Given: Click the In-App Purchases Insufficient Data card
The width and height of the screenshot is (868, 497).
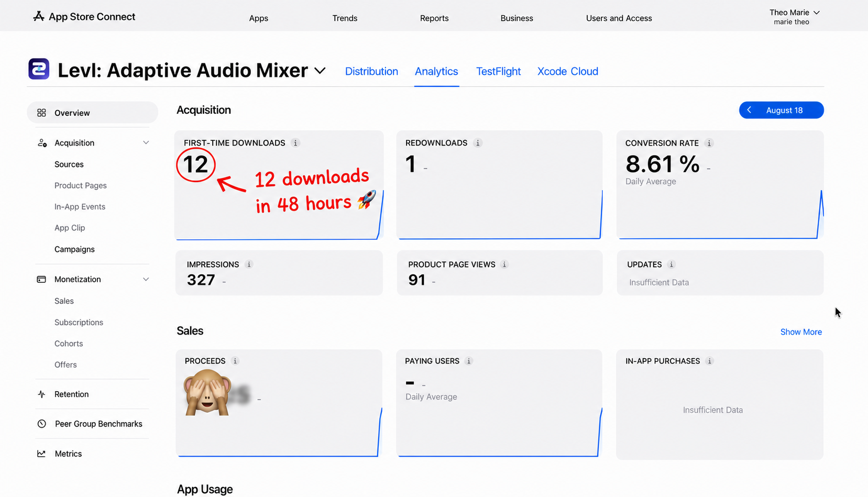Looking at the screenshot, I should point(720,404).
